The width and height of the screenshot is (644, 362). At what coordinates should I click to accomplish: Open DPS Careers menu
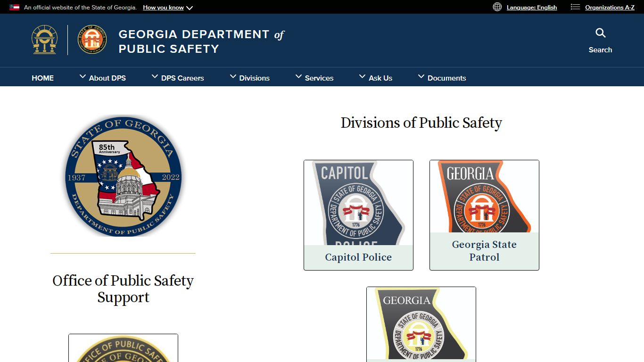pos(182,78)
